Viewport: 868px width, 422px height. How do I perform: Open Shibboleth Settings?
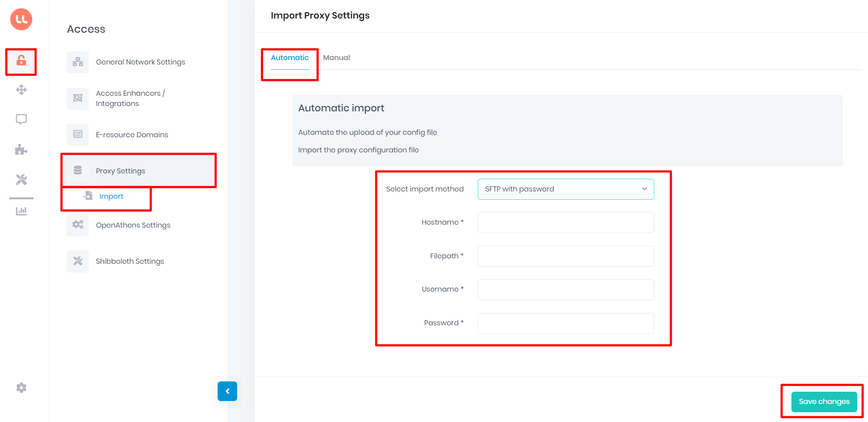130,261
